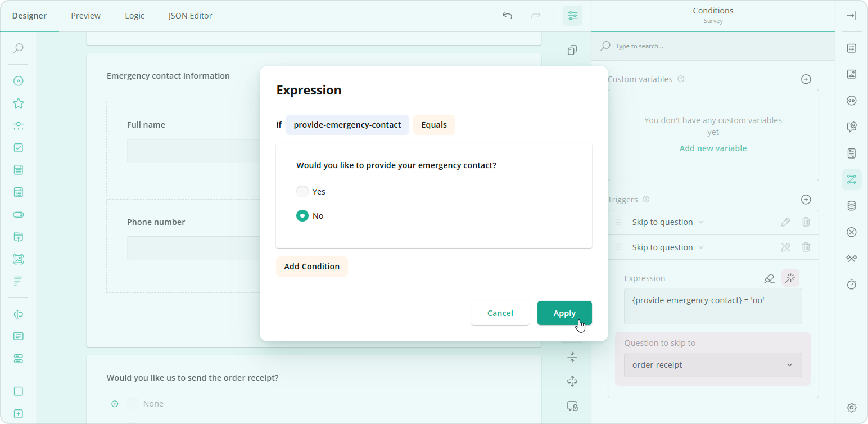Click the plus icon next to Triggers
Viewport: 868px width, 424px height.
(806, 199)
